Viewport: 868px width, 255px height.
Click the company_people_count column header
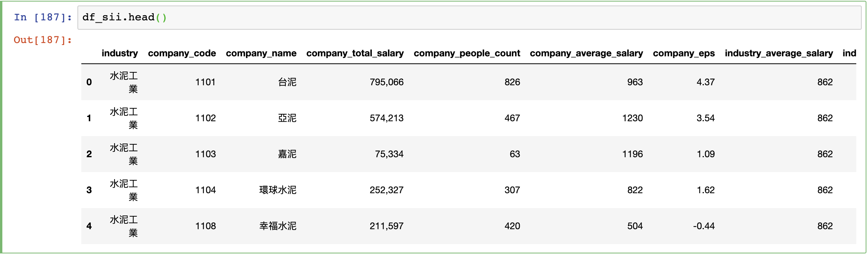pos(467,53)
